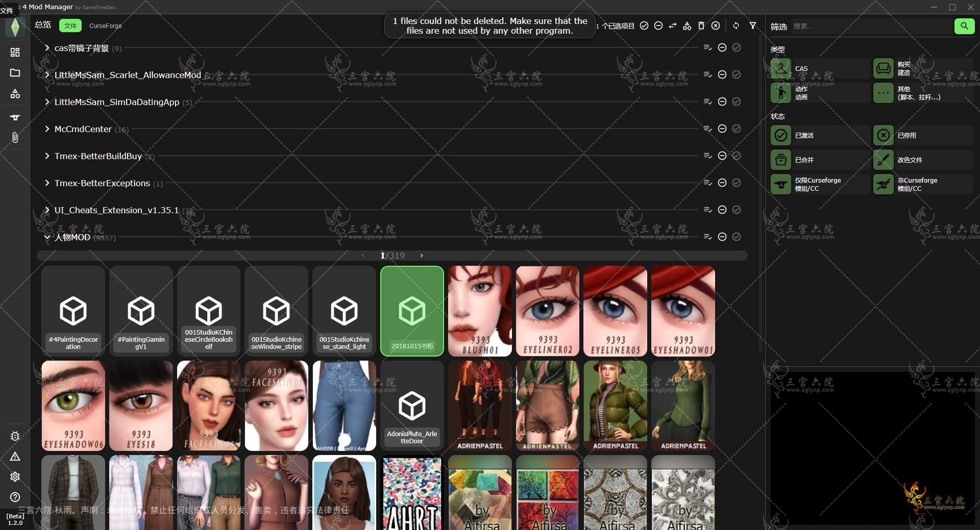
Task: Disable the cas带镜子背景 group
Action: click(722, 47)
